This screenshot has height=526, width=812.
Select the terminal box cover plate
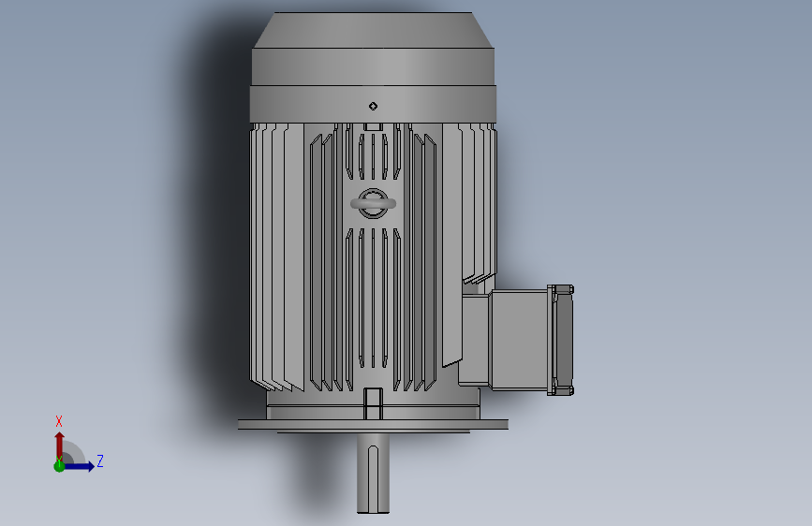pos(560,340)
